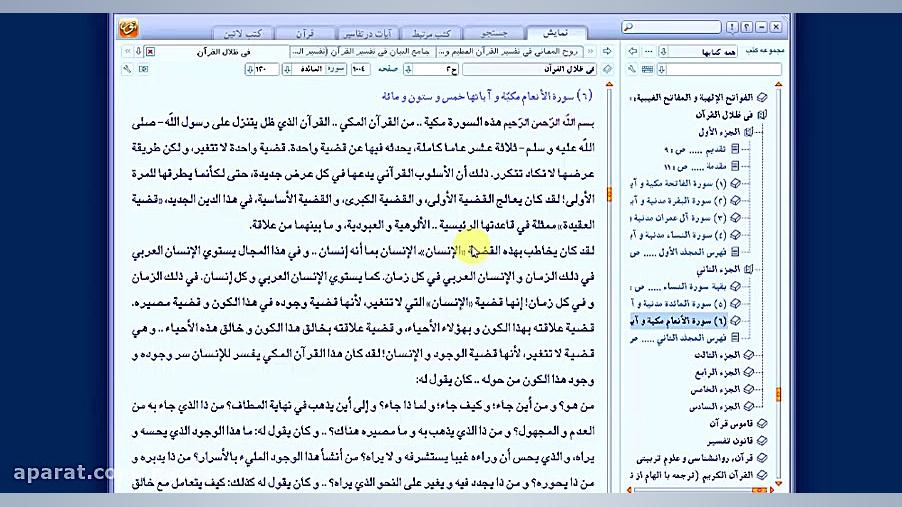Collapse the الجزء الأول tree node
This screenshot has width=902, height=507.
(x=748, y=132)
